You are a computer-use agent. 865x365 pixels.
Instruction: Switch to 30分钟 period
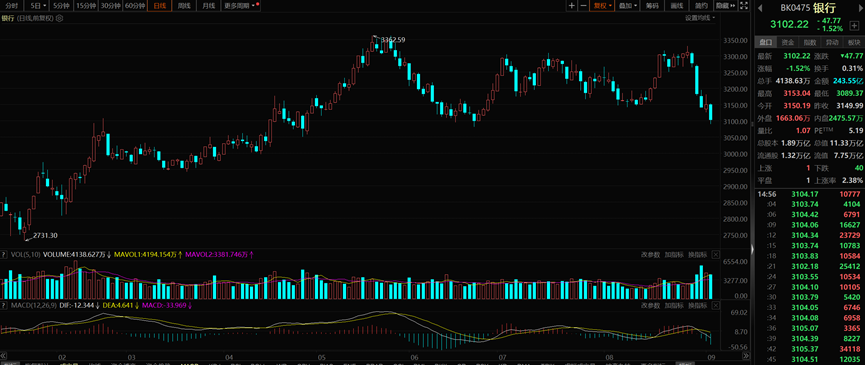pos(110,6)
